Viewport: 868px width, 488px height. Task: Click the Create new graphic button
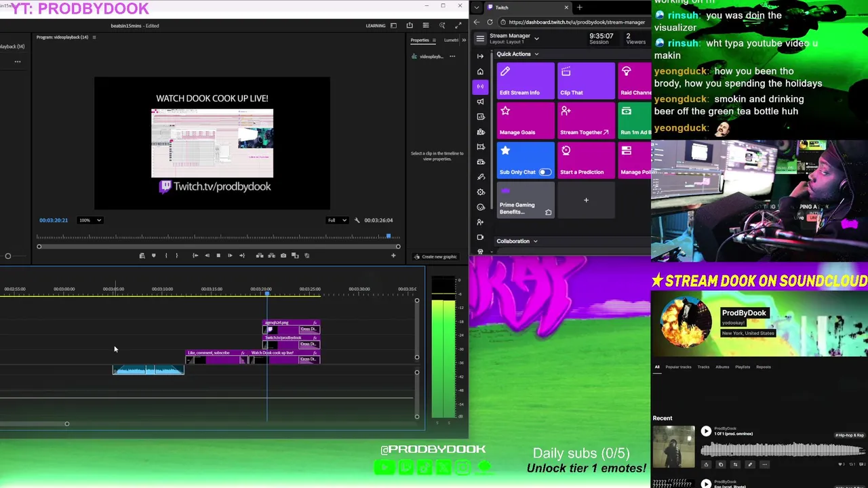[435, 257]
